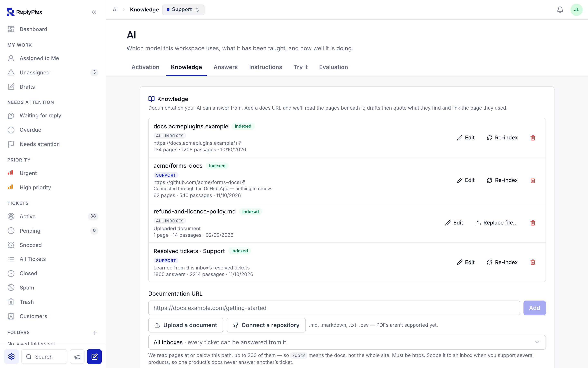Switch to the Answers tab
This screenshot has width=588, height=368.
225,67
